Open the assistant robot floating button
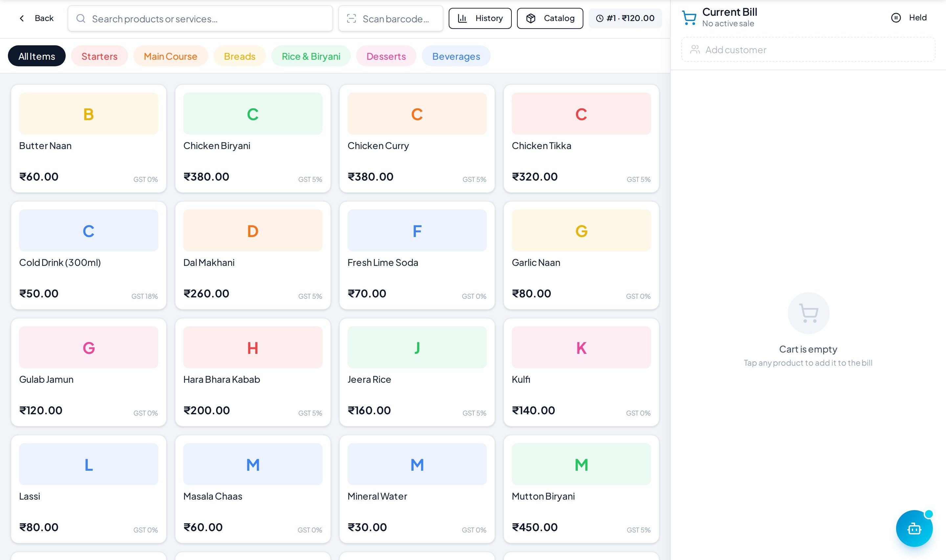Viewport: 946px width, 560px height. 914,528
